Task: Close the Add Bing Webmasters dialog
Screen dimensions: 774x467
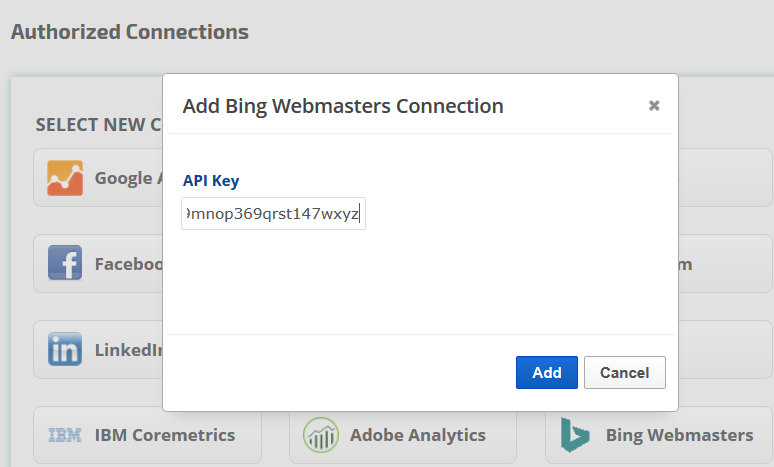Action: tap(654, 105)
